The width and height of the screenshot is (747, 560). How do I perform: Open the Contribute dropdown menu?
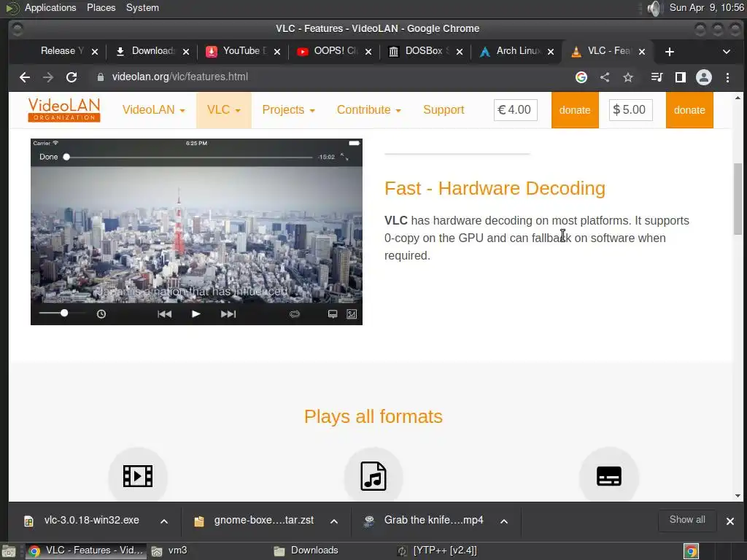click(368, 110)
